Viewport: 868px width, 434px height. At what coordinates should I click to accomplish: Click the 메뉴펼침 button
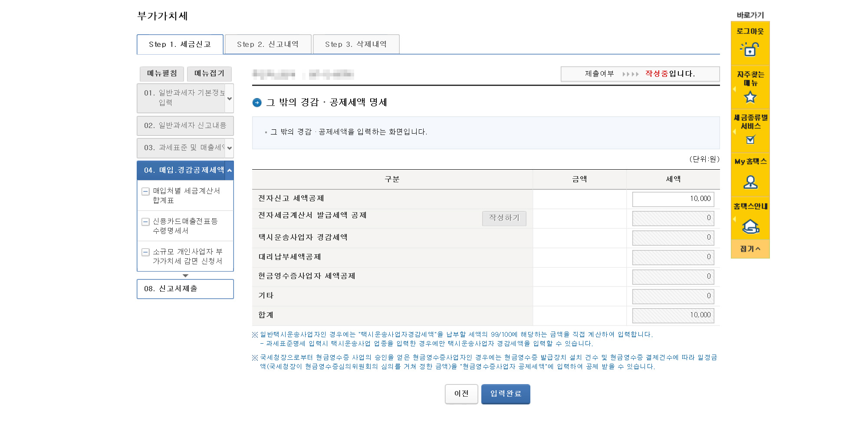[x=162, y=74]
